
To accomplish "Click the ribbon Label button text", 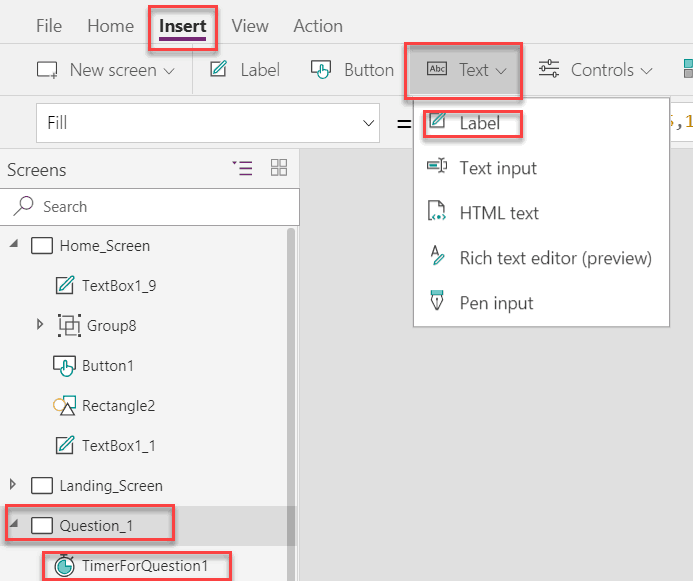I will tap(260, 70).
